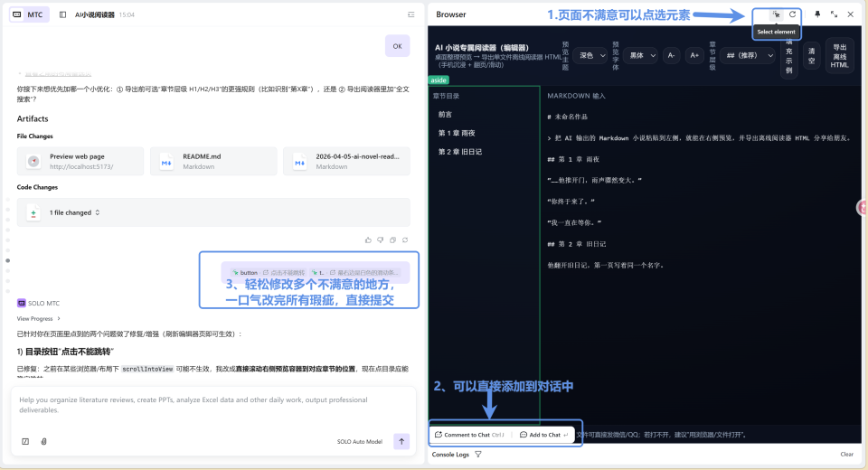Open Preview web page artifact
This screenshot has height=470, width=868.
[80, 161]
